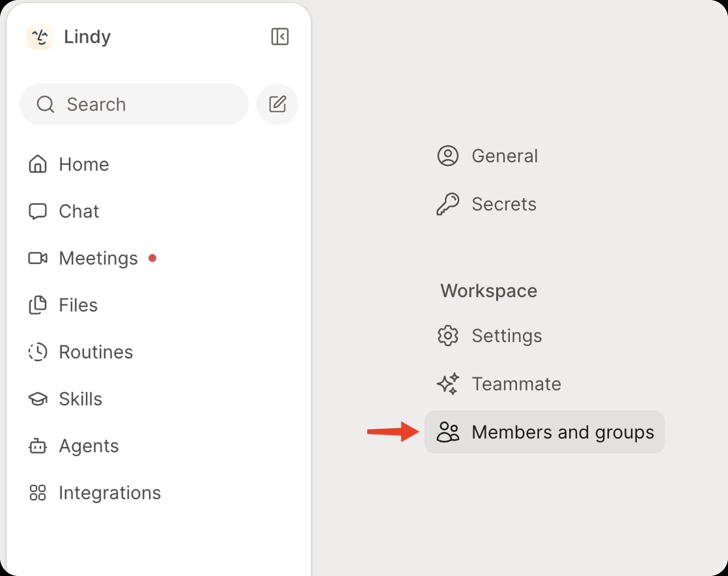Click the Routines clock icon
Image resolution: width=728 pixels, height=576 pixels.
[x=38, y=352]
